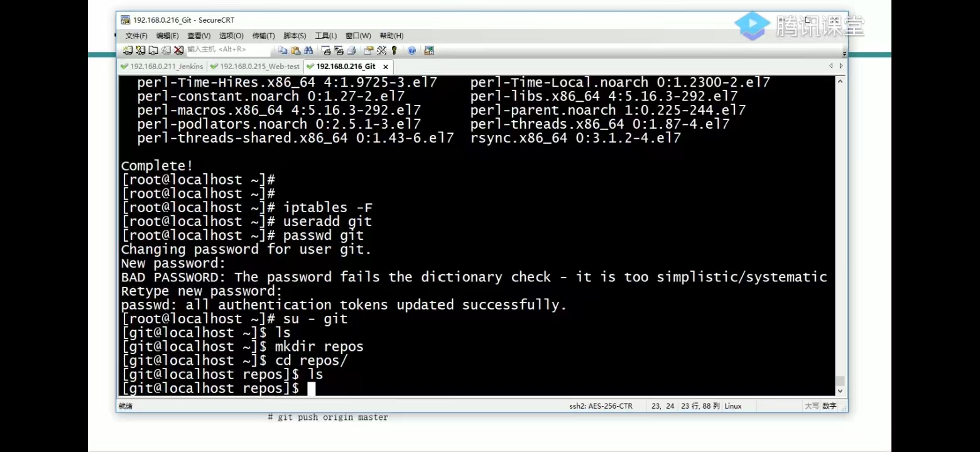Click green check on 192.168.0.216_Git tab

(x=310, y=66)
